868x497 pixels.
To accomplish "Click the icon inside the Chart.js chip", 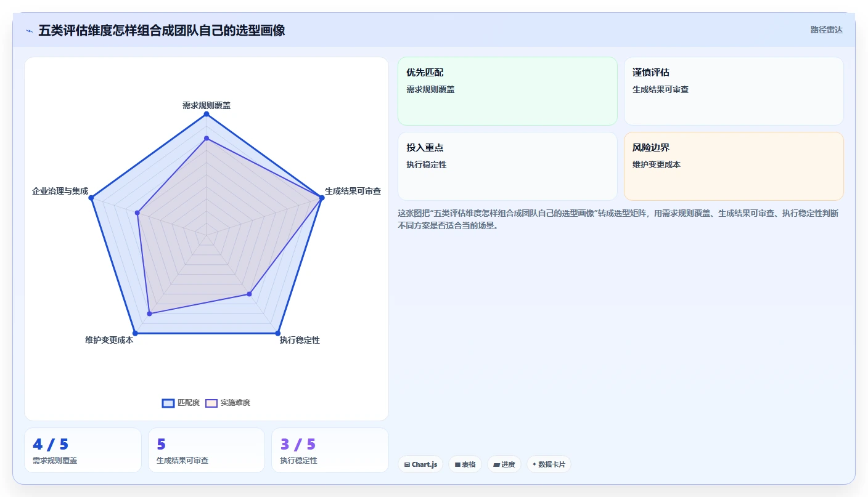I will [x=407, y=464].
